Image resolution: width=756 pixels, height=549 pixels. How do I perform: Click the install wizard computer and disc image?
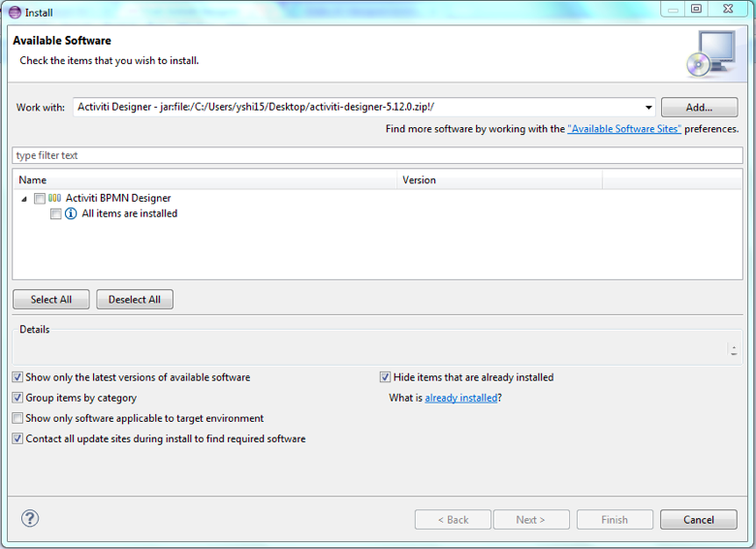[711, 53]
